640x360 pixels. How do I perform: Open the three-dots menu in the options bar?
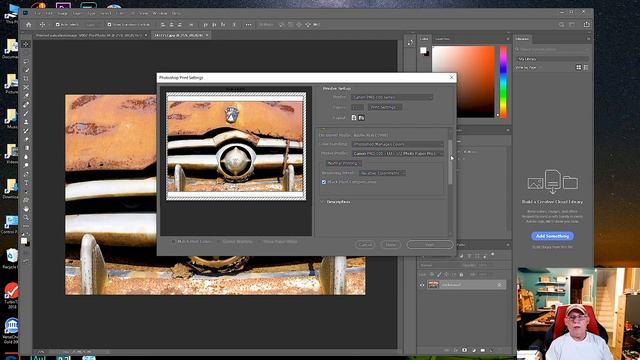tap(248, 24)
